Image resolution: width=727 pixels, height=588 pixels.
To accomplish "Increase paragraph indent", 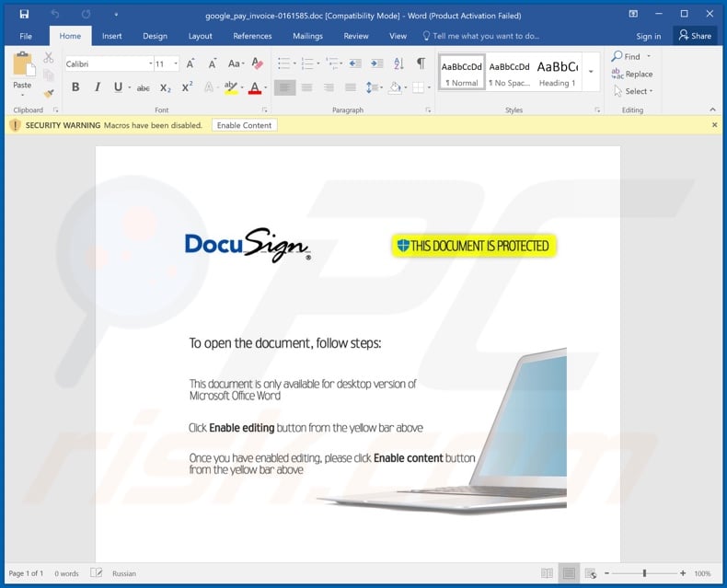I will coord(377,63).
